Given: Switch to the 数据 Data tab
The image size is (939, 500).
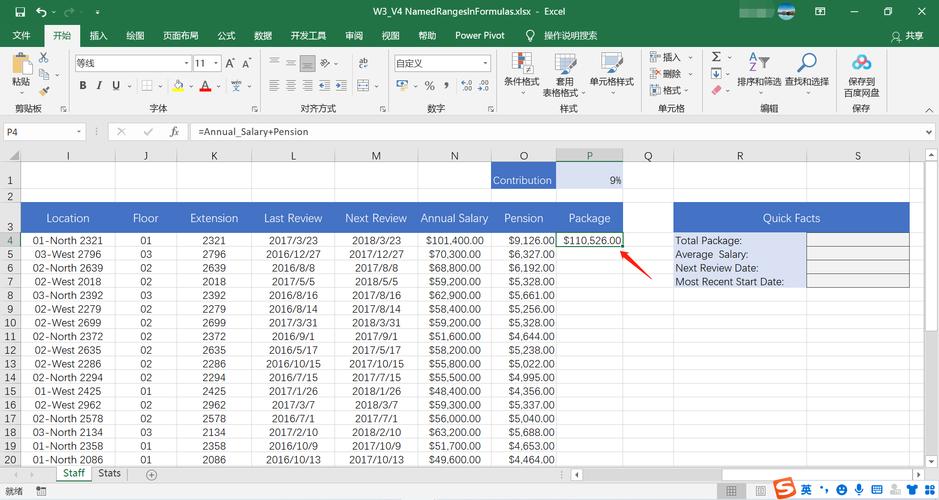Looking at the screenshot, I should tap(263, 35).
